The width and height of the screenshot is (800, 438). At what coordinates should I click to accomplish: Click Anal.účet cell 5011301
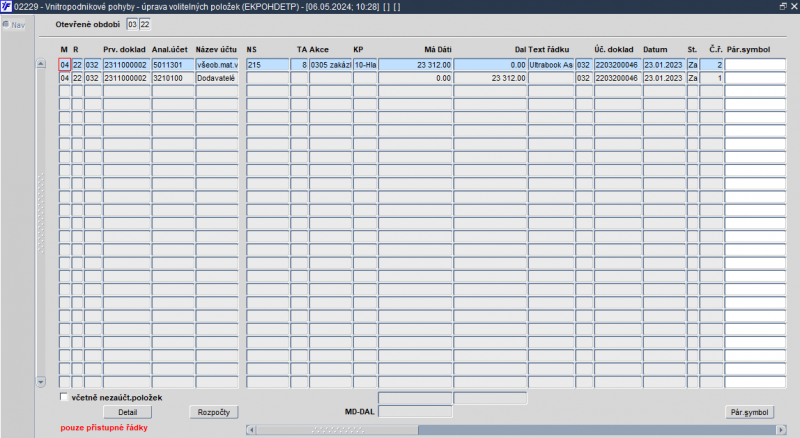tap(173, 65)
